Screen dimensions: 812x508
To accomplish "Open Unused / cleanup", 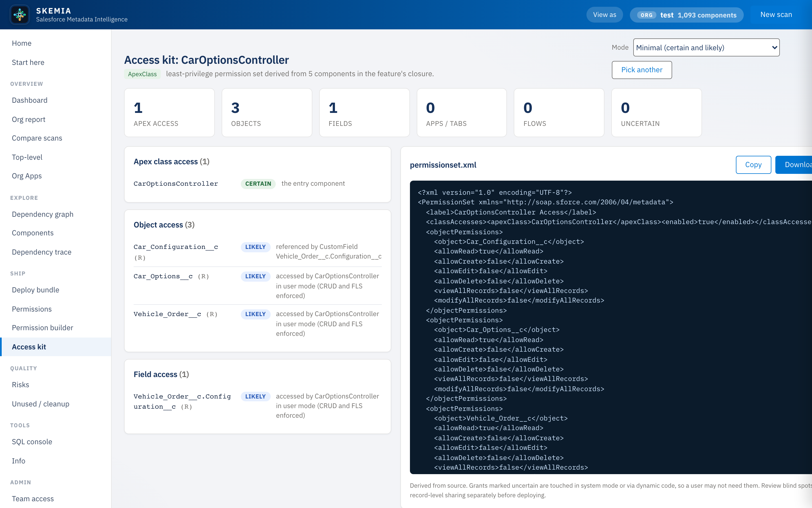I will click(x=56, y=404).
